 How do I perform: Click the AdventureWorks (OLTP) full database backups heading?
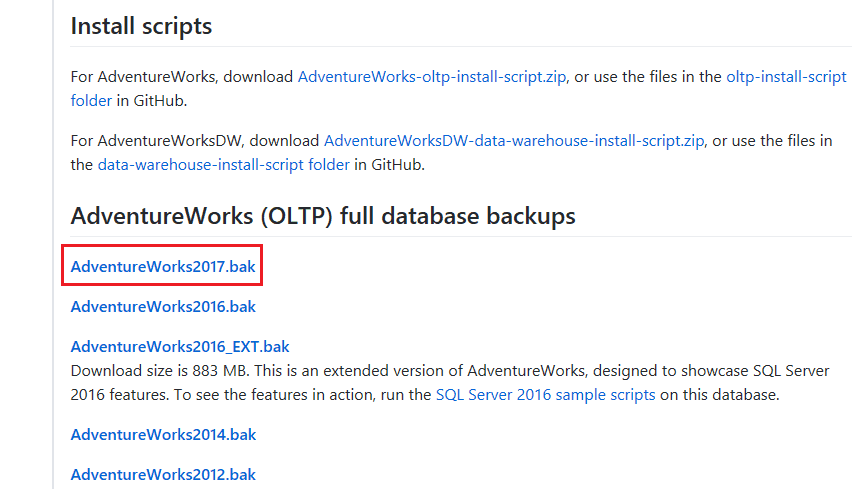pyautogui.click(x=323, y=216)
